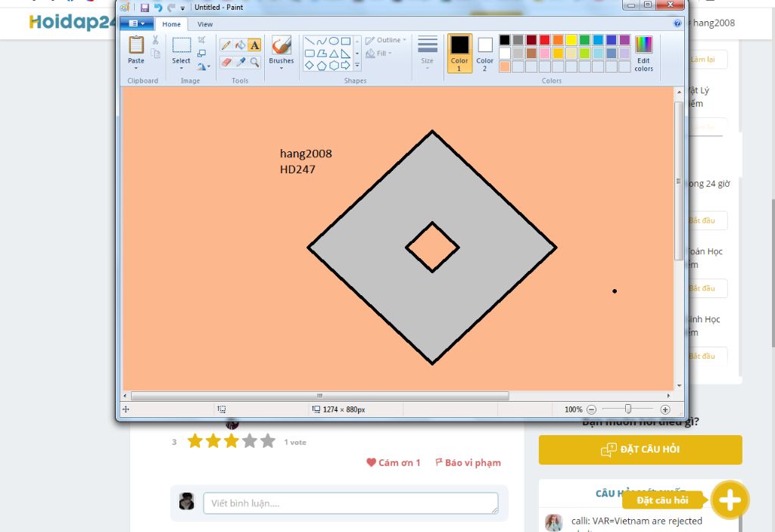Click Báo vi phạm link on webpage
The image size is (775, 532).
point(468,463)
